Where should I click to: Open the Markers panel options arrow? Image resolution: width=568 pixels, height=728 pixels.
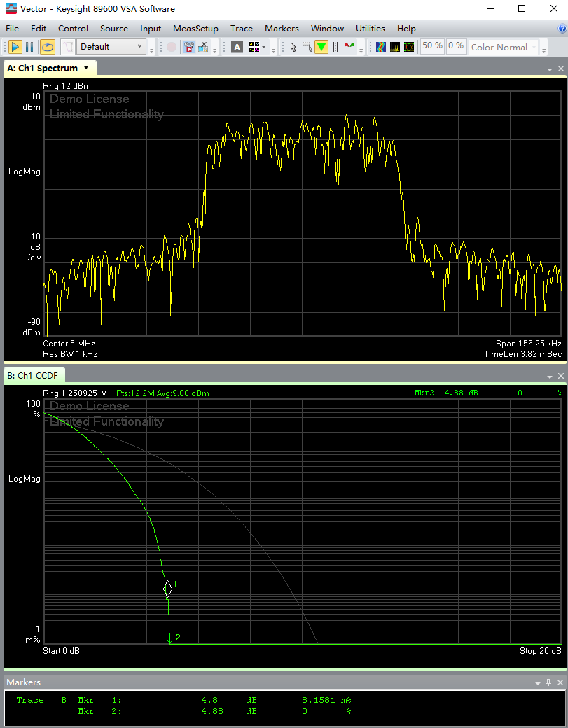tap(538, 683)
